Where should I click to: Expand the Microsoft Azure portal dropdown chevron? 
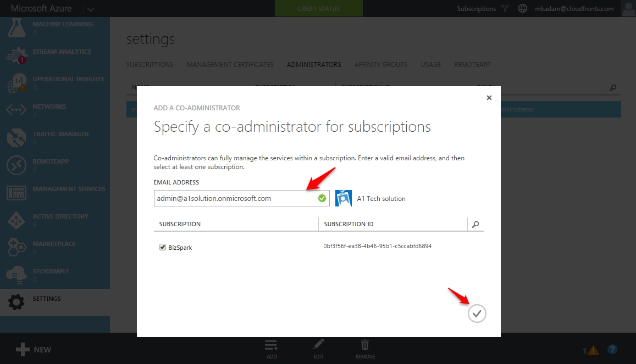coord(91,9)
